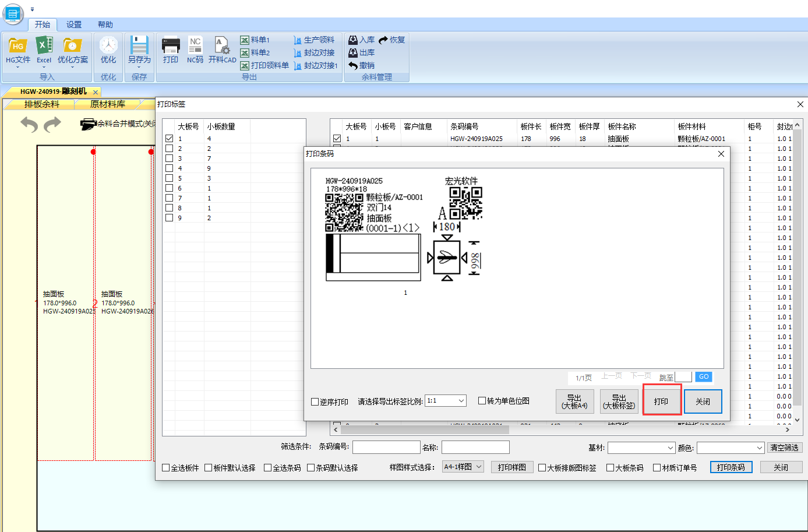Check 全选板件 option

coord(165,468)
